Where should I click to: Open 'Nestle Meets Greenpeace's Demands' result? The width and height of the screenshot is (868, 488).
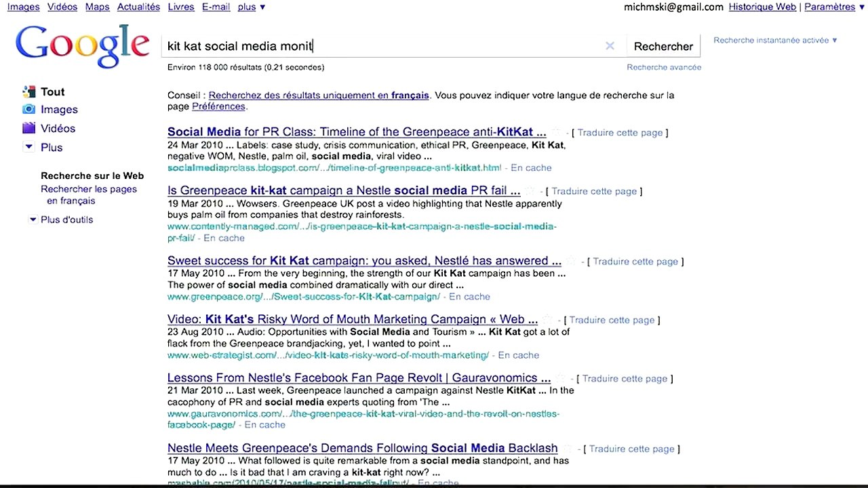point(362,449)
